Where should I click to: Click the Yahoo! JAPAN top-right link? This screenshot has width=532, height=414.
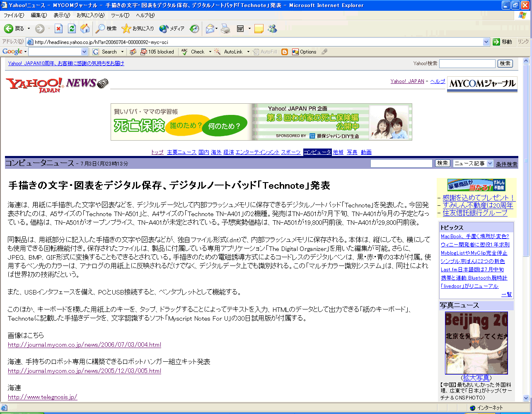tap(407, 81)
